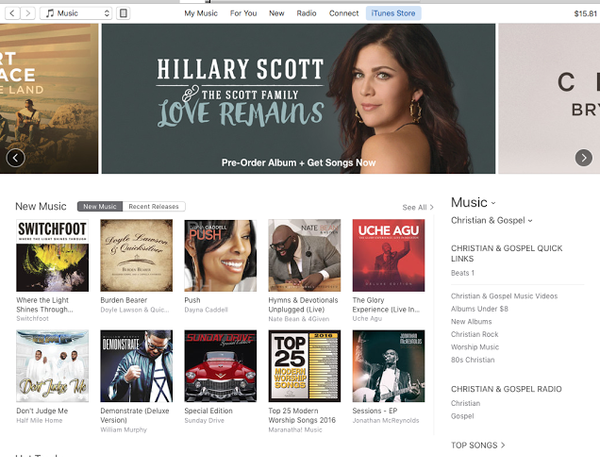The height and width of the screenshot is (457, 600).
Task: Click the Half Mile Home artist name
Action: point(39,420)
